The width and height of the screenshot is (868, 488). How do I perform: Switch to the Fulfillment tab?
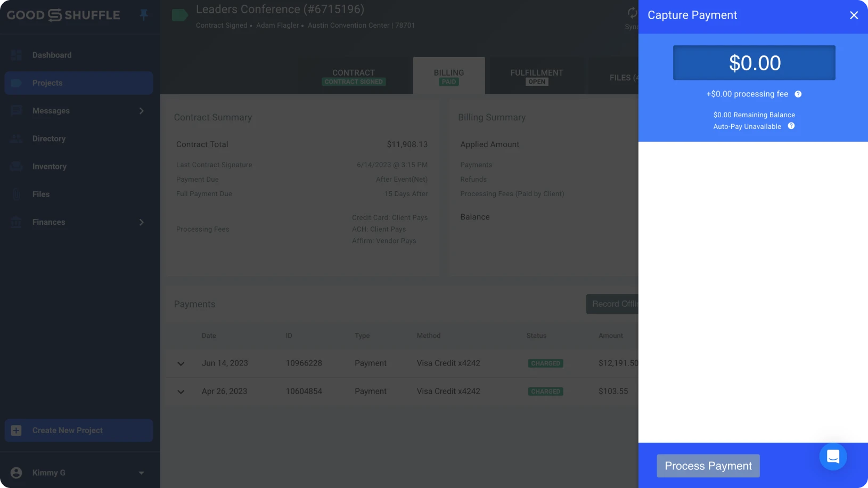(537, 76)
